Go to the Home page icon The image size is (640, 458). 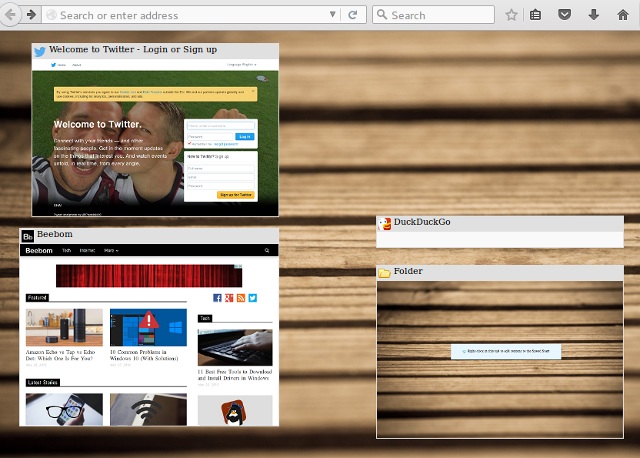tap(622, 15)
